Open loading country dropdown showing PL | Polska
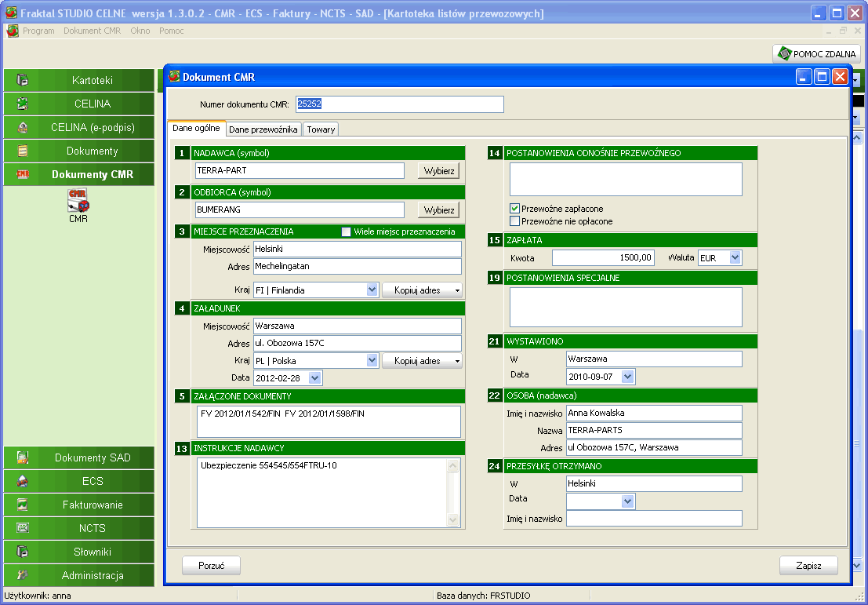The image size is (868, 605). [x=372, y=361]
